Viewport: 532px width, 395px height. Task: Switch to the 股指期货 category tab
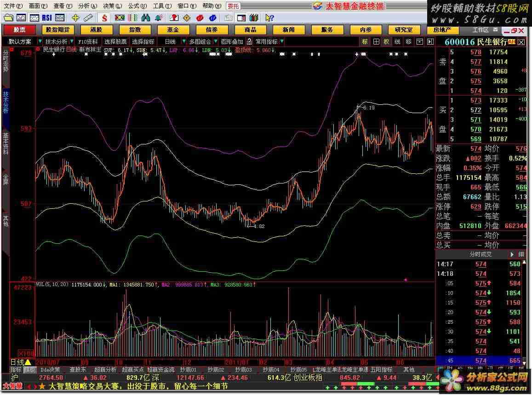point(57,30)
